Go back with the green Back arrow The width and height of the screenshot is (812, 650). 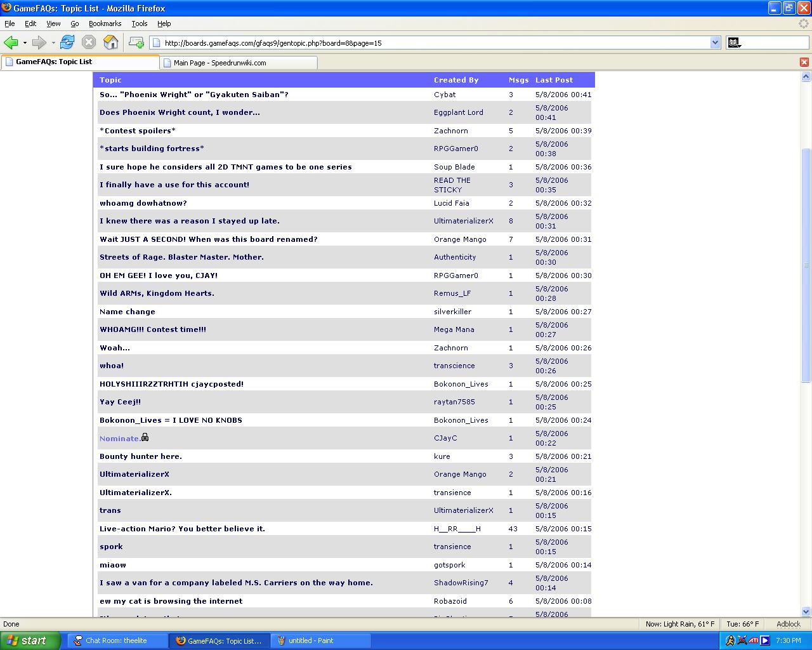[11, 43]
